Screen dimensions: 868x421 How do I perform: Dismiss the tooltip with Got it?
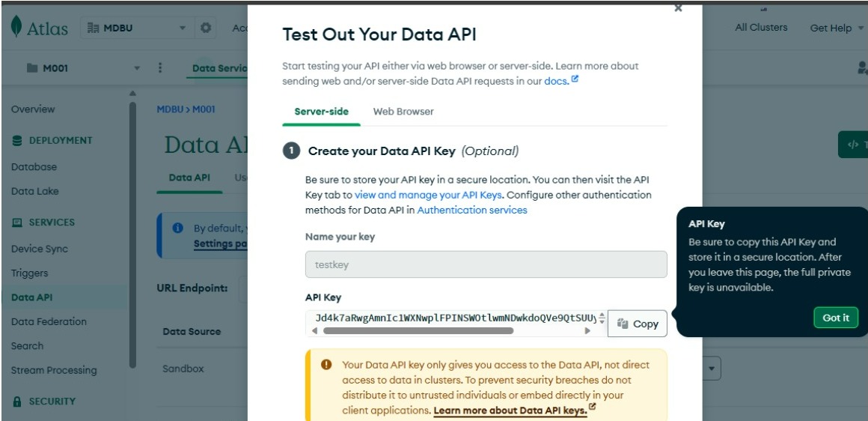(x=836, y=318)
